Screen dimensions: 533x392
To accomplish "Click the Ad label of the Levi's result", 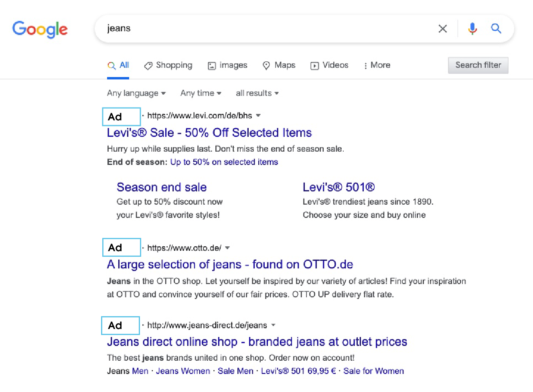I will [x=122, y=117].
